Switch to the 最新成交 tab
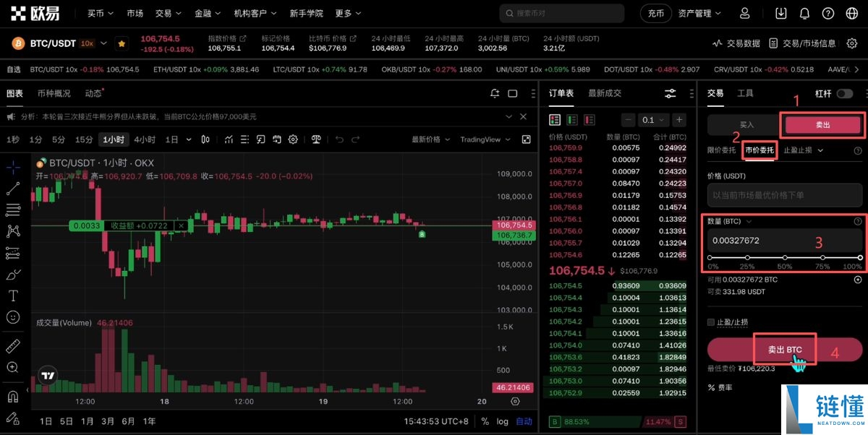Image resolution: width=868 pixels, height=435 pixels. click(x=605, y=92)
